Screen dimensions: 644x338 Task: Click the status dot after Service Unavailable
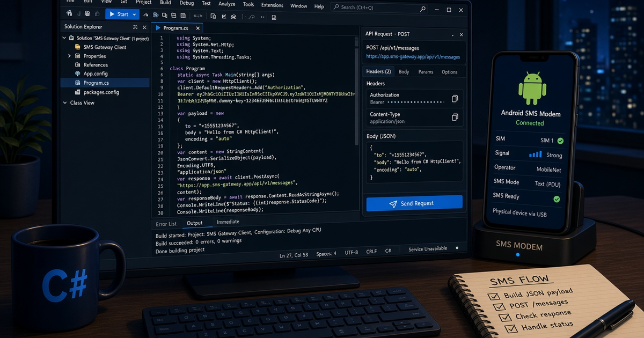coord(457,248)
